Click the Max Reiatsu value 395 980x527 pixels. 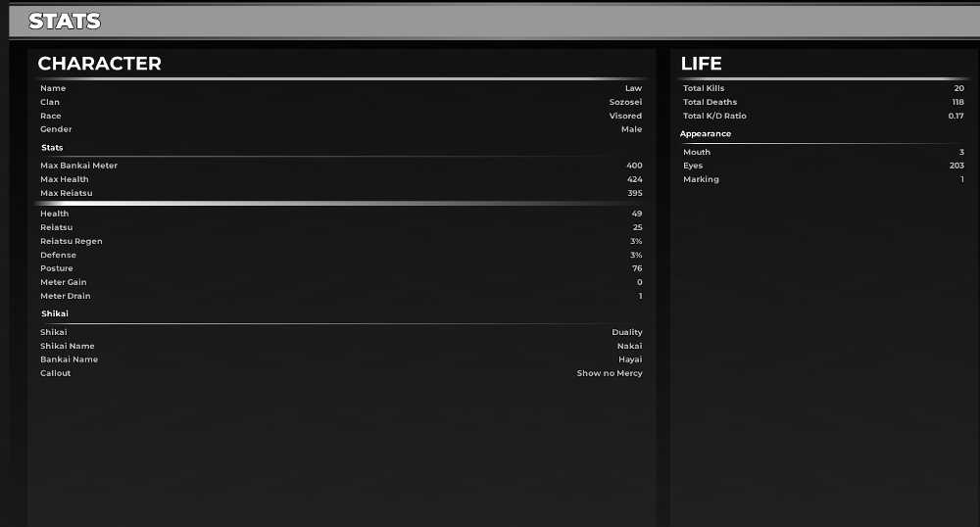coord(634,193)
